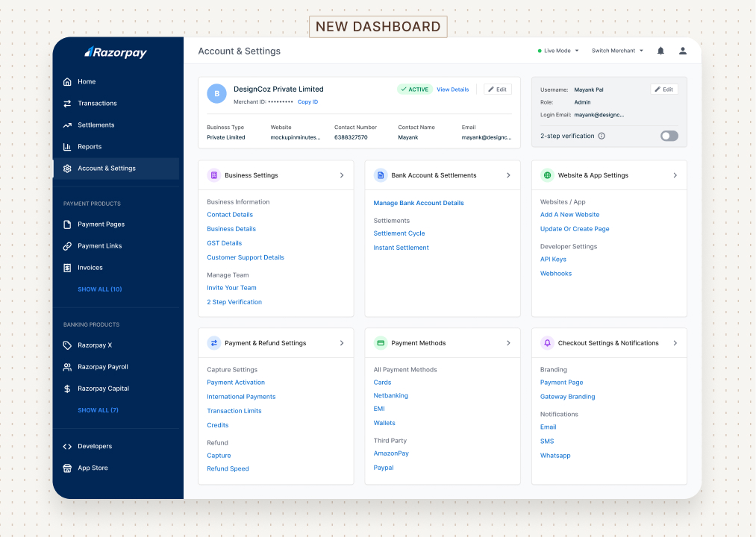Image resolution: width=756 pixels, height=537 pixels.
Task: Go to Home in sidebar
Action: point(116,81)
